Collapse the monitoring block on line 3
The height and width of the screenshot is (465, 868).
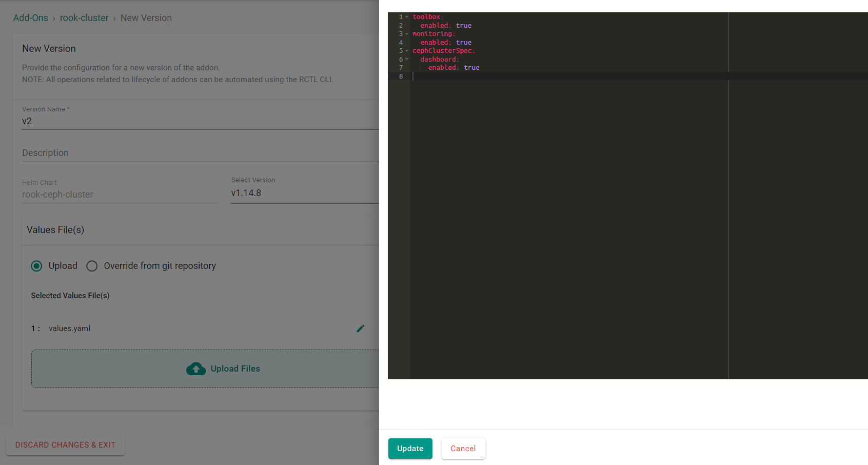(x=407, y=34)
